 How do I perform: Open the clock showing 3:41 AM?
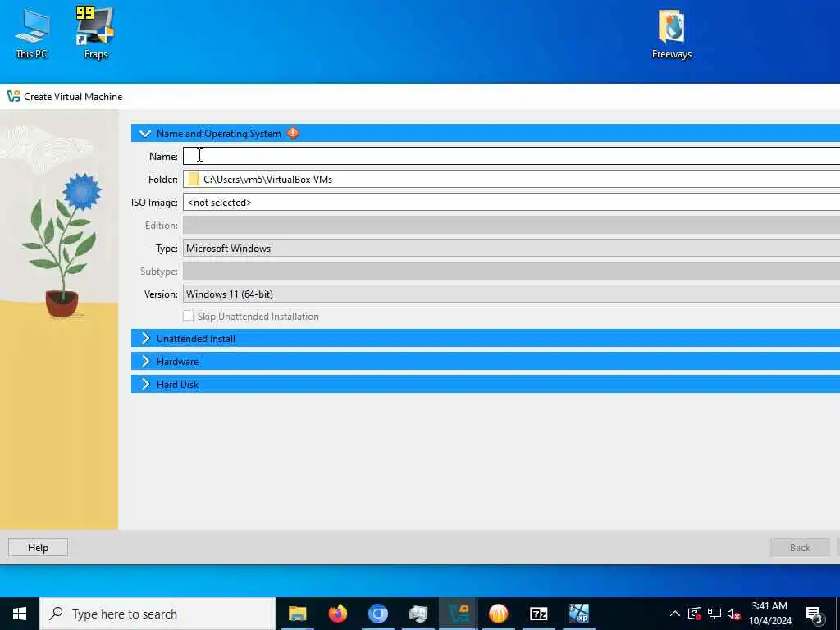pos(769,614)
